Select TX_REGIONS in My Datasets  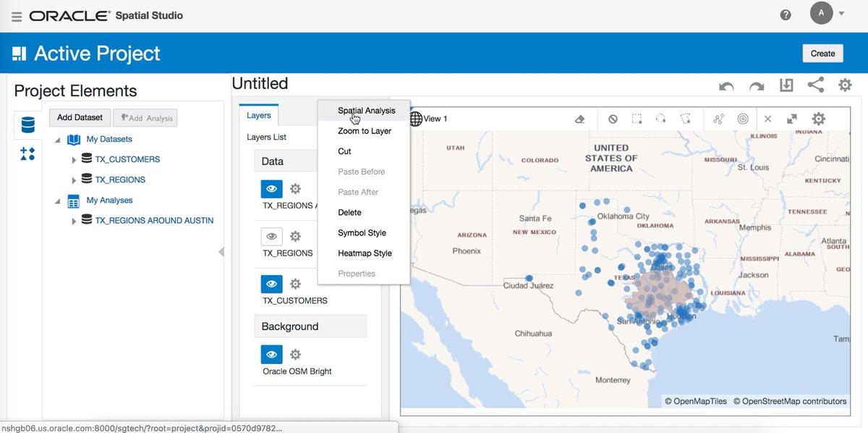click(120, 180)
